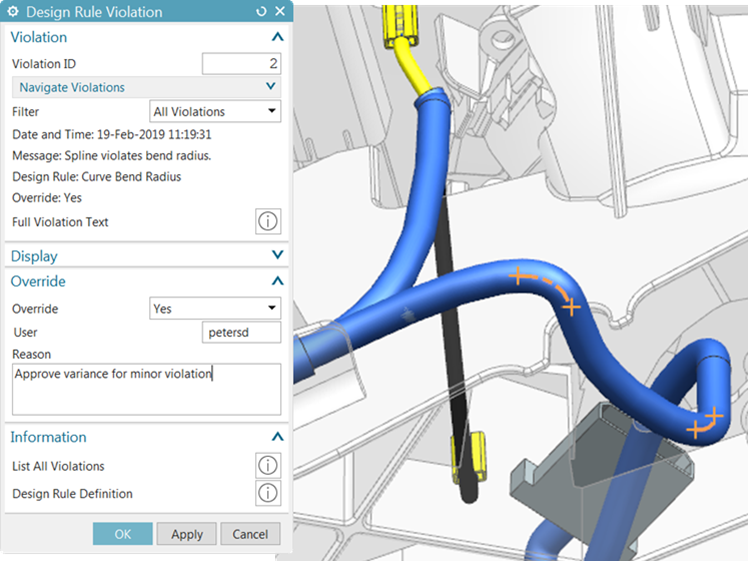Image resolution: width=748 pixels, height=561 pixels.
Task: Click List All Violations info icon
Action: 268,465
